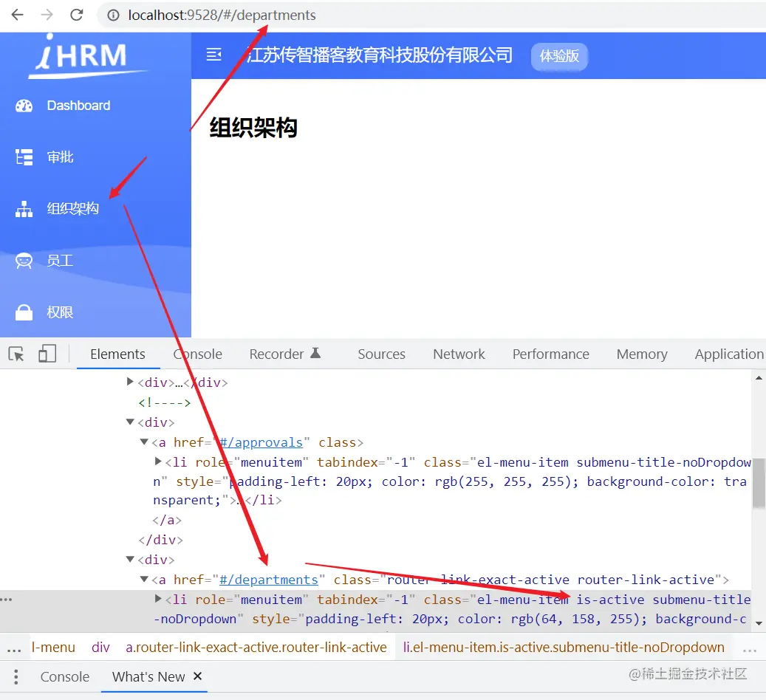Select li.el-menu-item.is-active breadcrumb
Image resolution: width=766 pixels, height=700 pixels.
(x=564, y=648)
